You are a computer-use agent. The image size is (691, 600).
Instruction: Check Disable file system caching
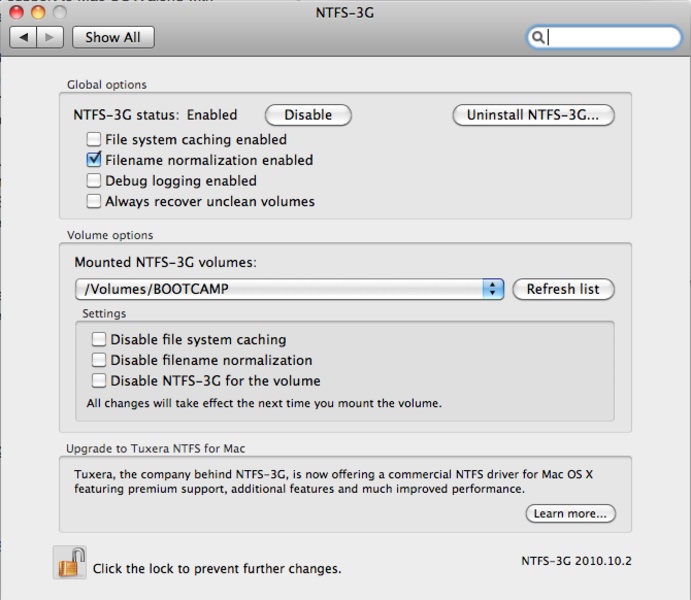pos(99,340)
